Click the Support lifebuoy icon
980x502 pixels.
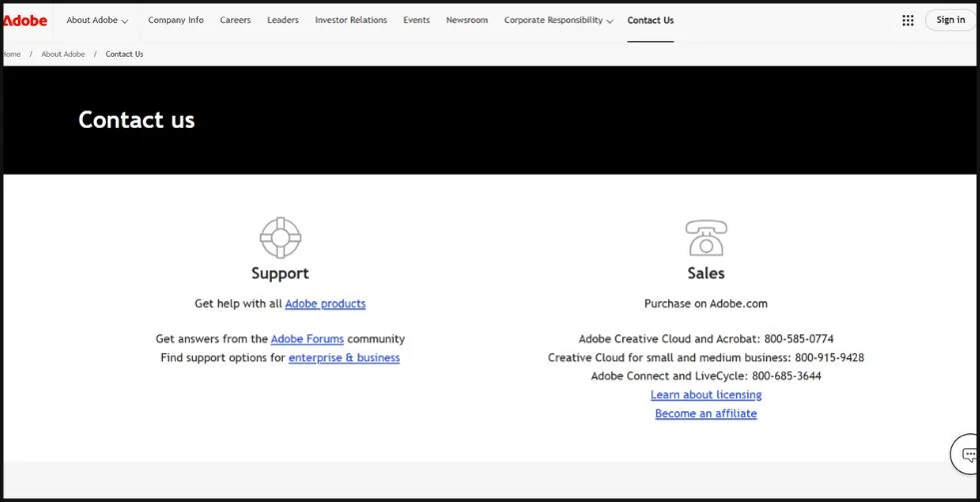(280, 238)
